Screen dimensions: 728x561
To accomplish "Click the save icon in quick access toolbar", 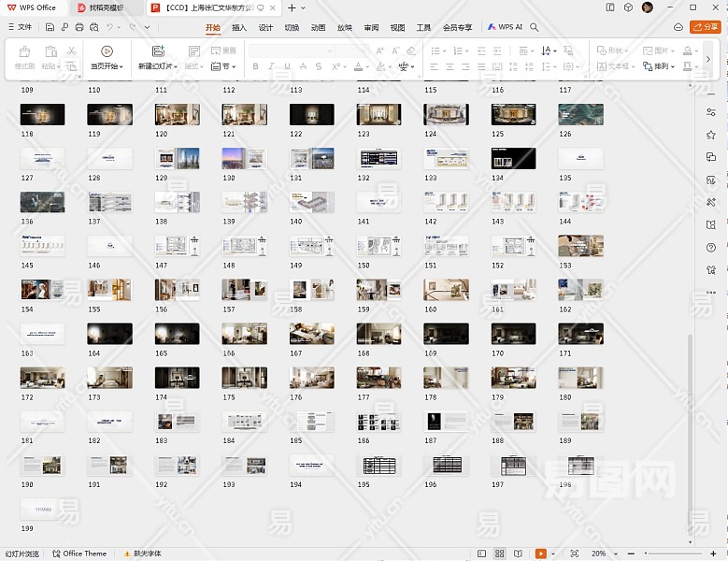I will [x=50, y=27].
